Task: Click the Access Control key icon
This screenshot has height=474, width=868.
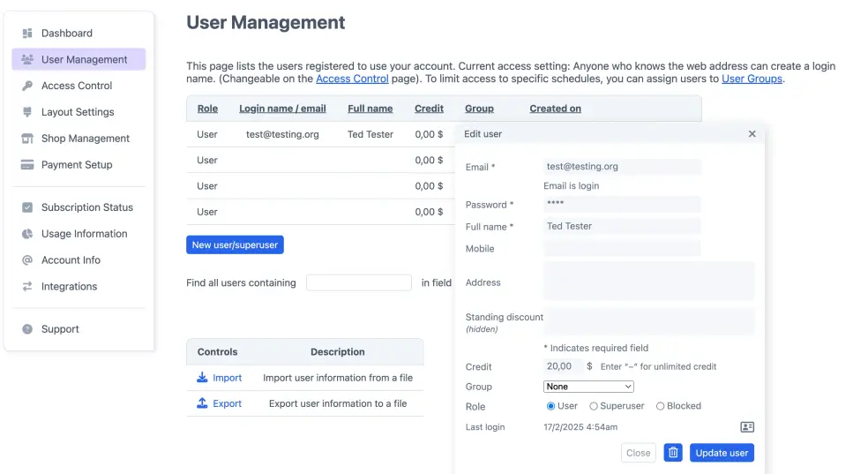Action: [27, 86]
